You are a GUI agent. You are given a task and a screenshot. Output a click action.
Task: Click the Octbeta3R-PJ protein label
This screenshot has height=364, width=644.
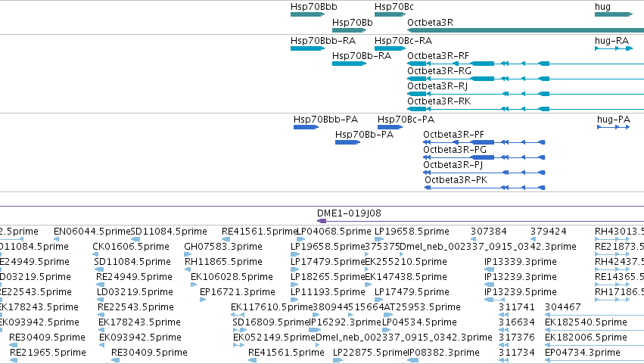453,165
